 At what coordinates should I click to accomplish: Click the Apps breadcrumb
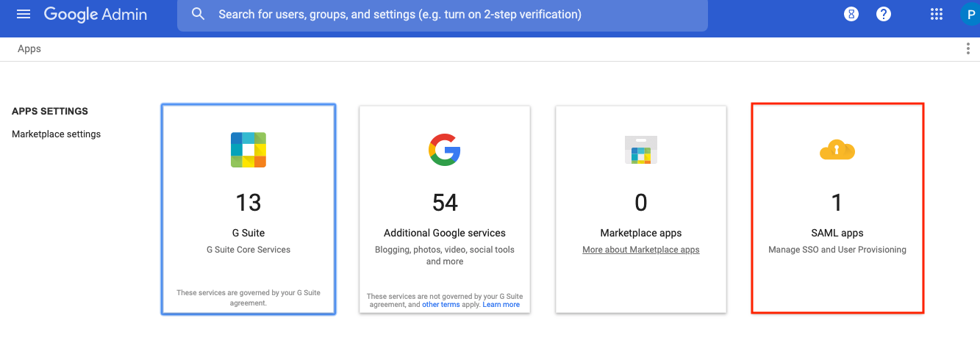[29, 48]
